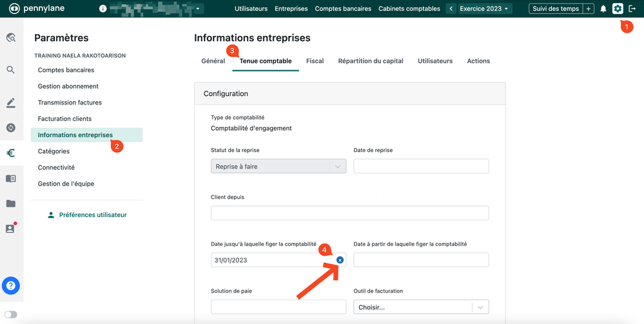Expand the Statut de la reprise dropdown
Image resolution: width=644 pixels, height=324 pixels.
coord(278,166)
